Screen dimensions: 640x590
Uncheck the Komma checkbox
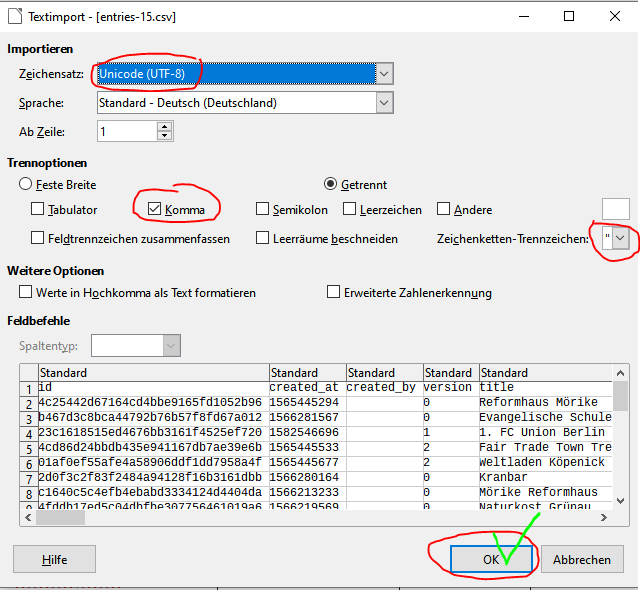(154, 209)
